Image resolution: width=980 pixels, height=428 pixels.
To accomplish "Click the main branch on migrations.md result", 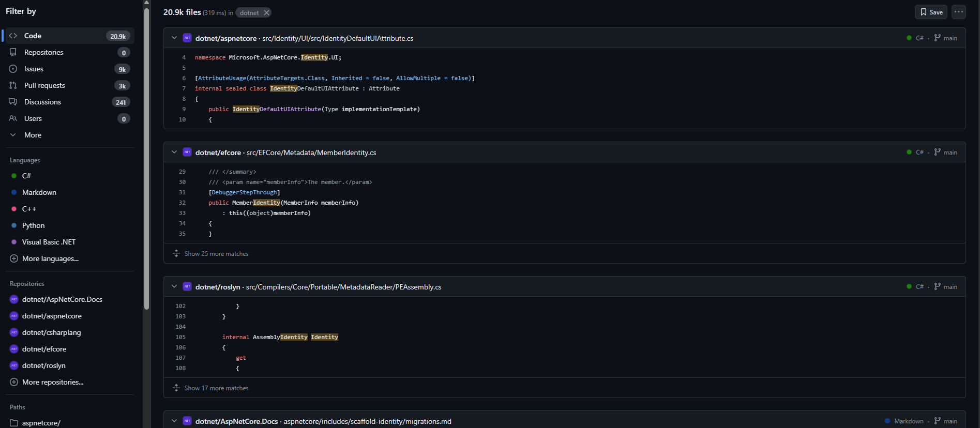I will click(x=946, y=421).
